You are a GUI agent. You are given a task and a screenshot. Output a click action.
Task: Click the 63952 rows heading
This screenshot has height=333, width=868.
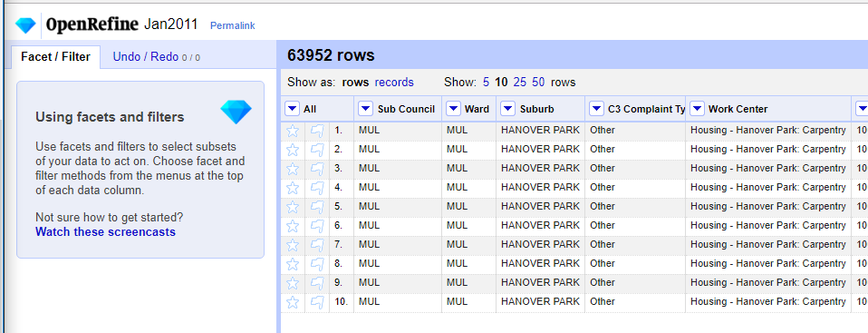pos(331,55)
